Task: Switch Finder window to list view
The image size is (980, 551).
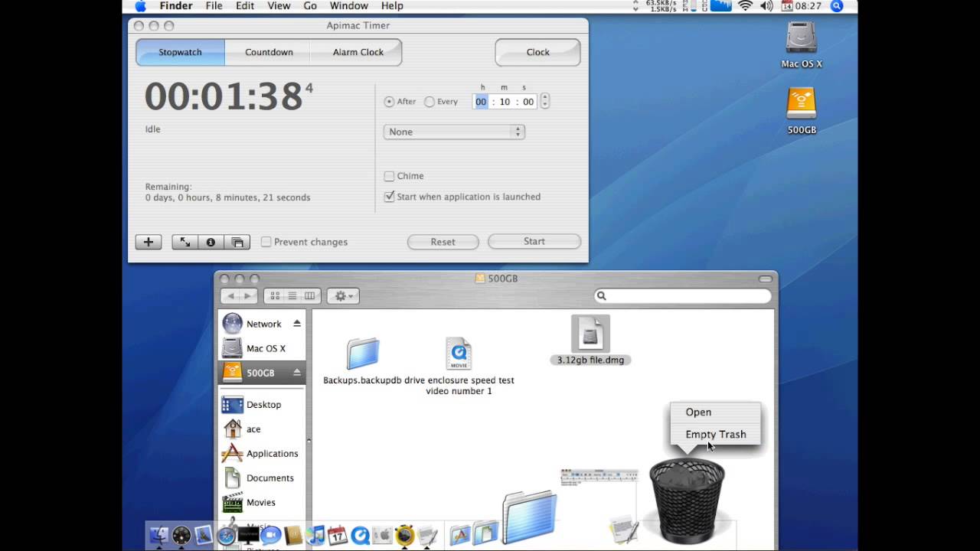Action: pos(292,296)
